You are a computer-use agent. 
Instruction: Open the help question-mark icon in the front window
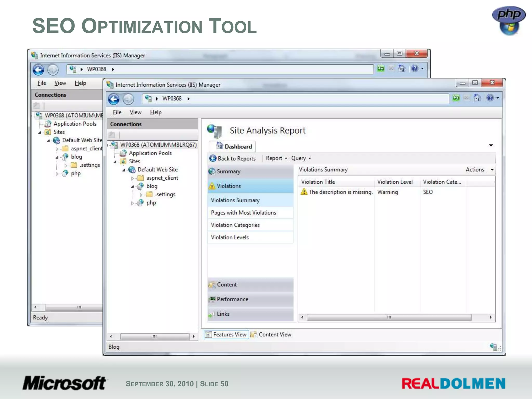(490, 98)
